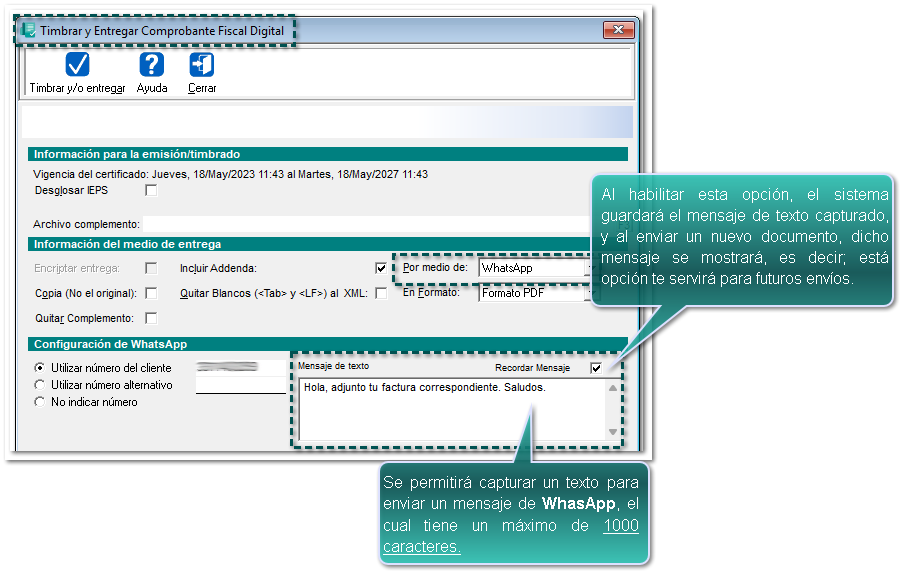
Task: Uncheck the Incluir Addenda checkbox
Action: (381, 268)
